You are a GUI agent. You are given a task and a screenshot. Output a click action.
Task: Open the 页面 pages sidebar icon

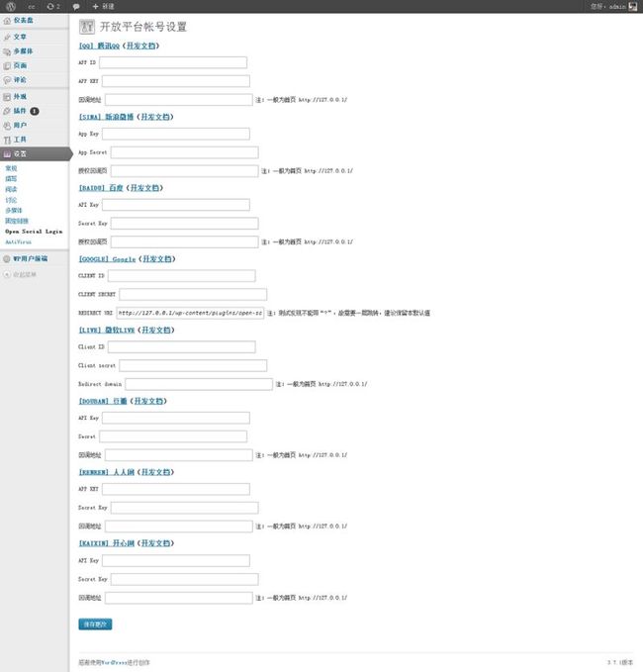coord(7,65)
